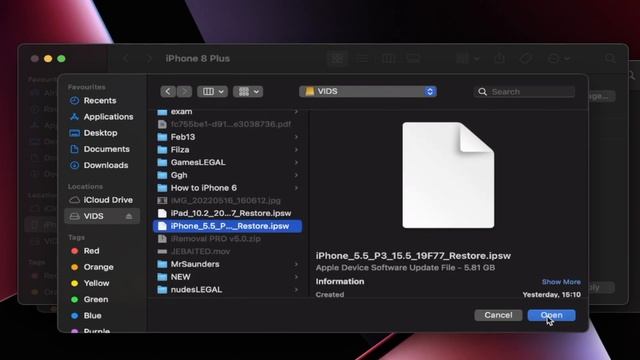Open the VIDS location pop-up menu
640x360 pixels.
click(368, 91)
